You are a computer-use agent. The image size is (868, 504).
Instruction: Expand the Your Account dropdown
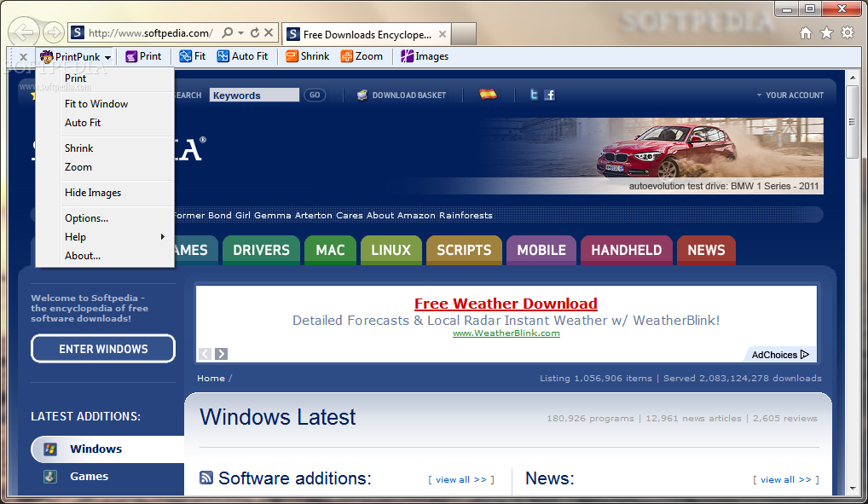pyautogui.click(x=790, y=96)
